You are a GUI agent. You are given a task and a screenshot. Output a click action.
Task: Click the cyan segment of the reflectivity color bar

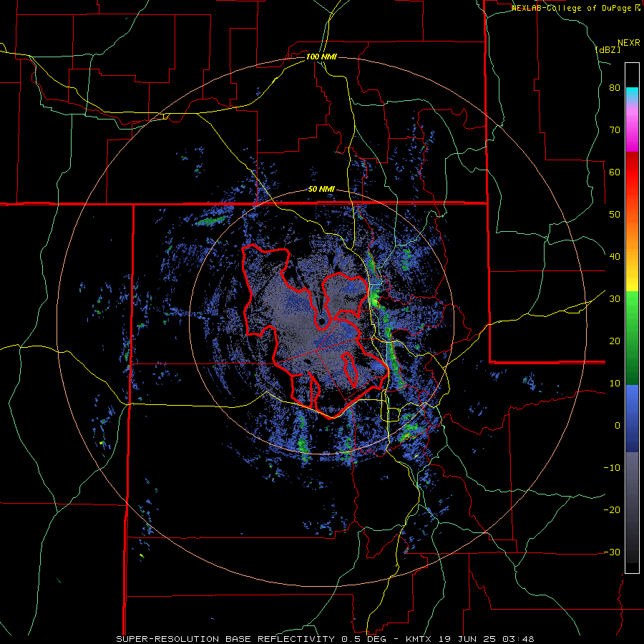tap(632, 94)
